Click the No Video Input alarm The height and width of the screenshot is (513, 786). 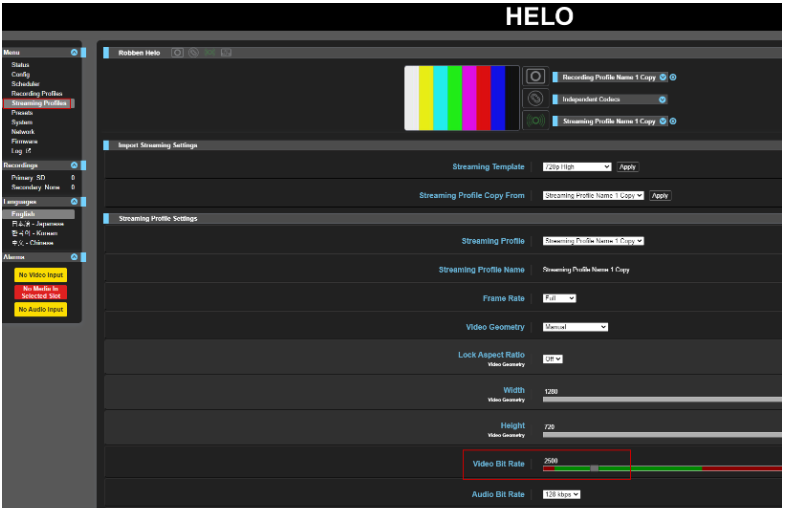[41, 275]
